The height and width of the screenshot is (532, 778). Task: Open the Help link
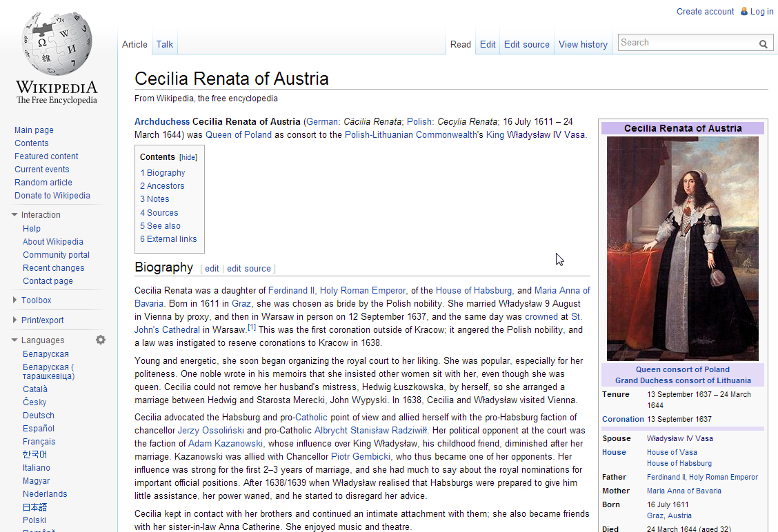[31, 229]
